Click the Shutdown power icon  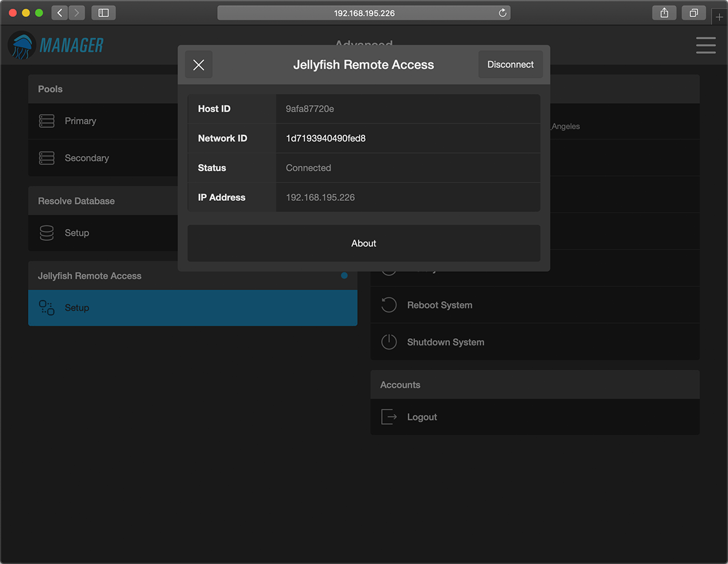pyautogui.click(x=389, y=342)
